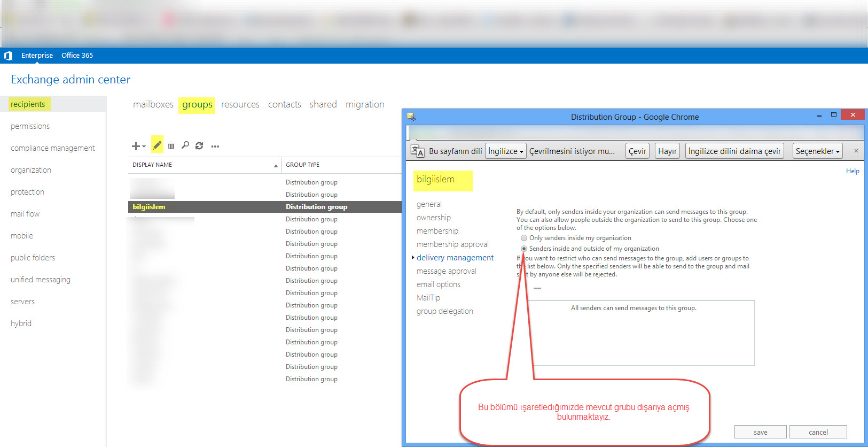Click the GROUP TYPE column header
The height and width of the screenshot is (447, 868).
click(x=303, y=165)
